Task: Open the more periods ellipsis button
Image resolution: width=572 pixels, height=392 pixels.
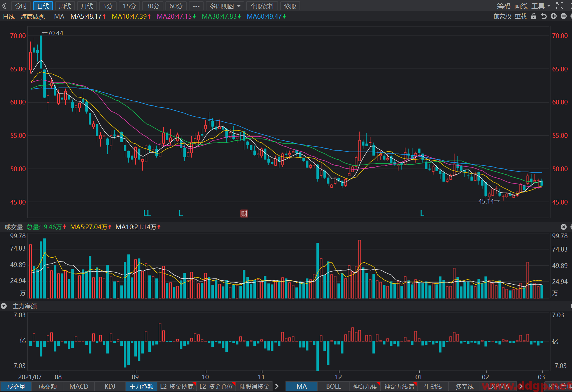Action: coord(196,6)
